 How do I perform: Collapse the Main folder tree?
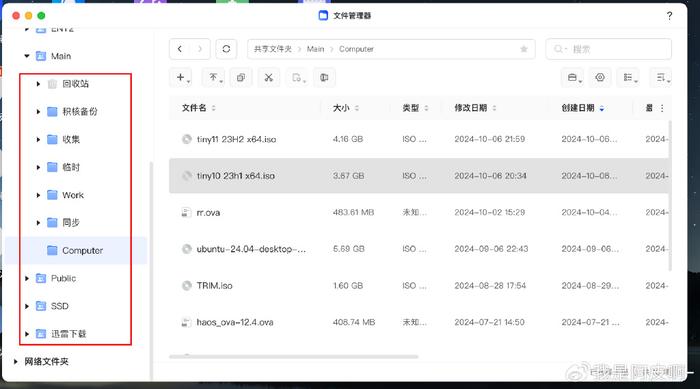click(x=27, y=56)
